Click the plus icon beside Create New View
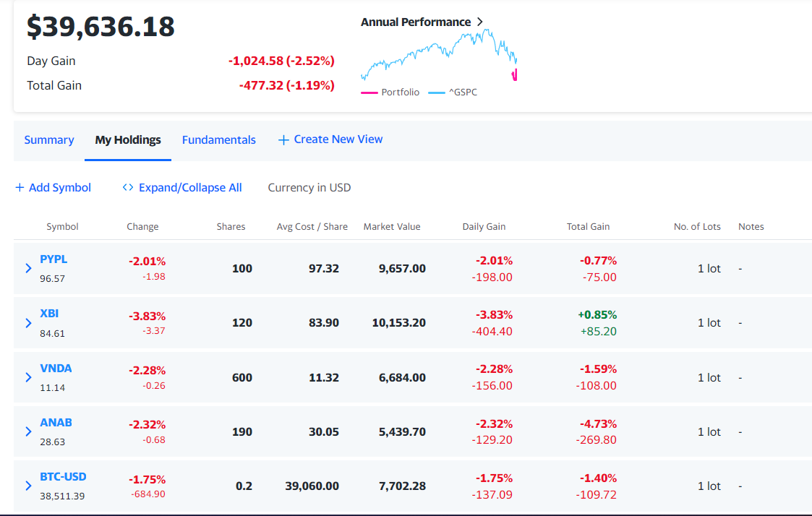The width and height of the screenshot is (812, 516). 283,139
